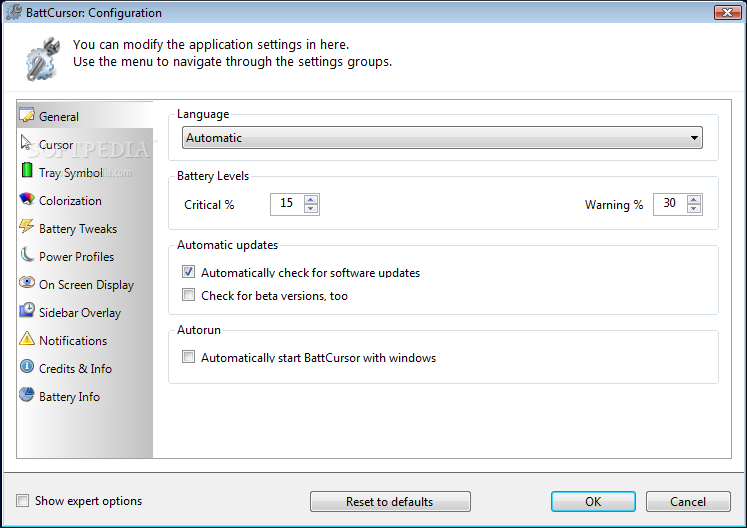Click the "Battery Levels" group label
The height and width of the screenshot is (528, 747).
click(x=213, y=176)
